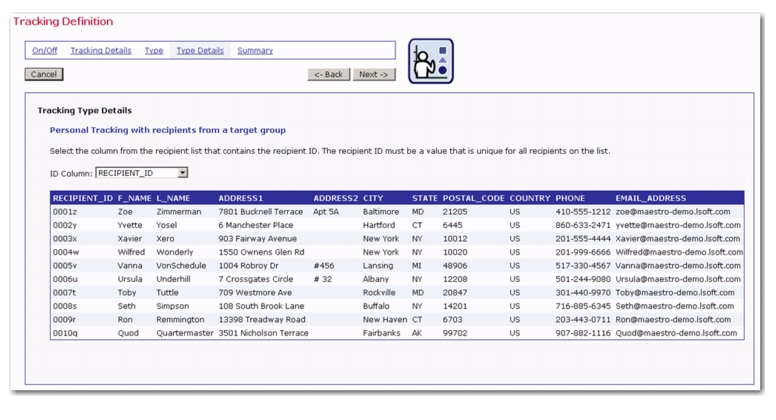The height and width of the screenshot is (420, 776).
Task: Click the RECIPIENT_ID column header
Action: tap(83, 198)
